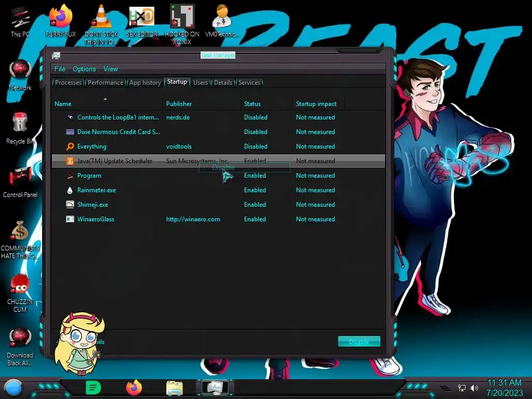
Task: Click the Dixie Normous Credit Card entry icon
Action: 70,132
